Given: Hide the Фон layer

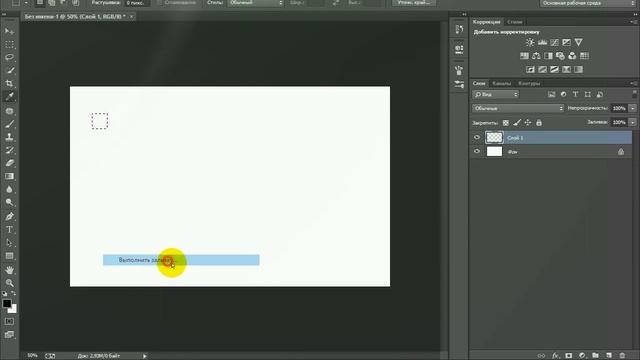Looking at the screenshot, I should point(477,151).
